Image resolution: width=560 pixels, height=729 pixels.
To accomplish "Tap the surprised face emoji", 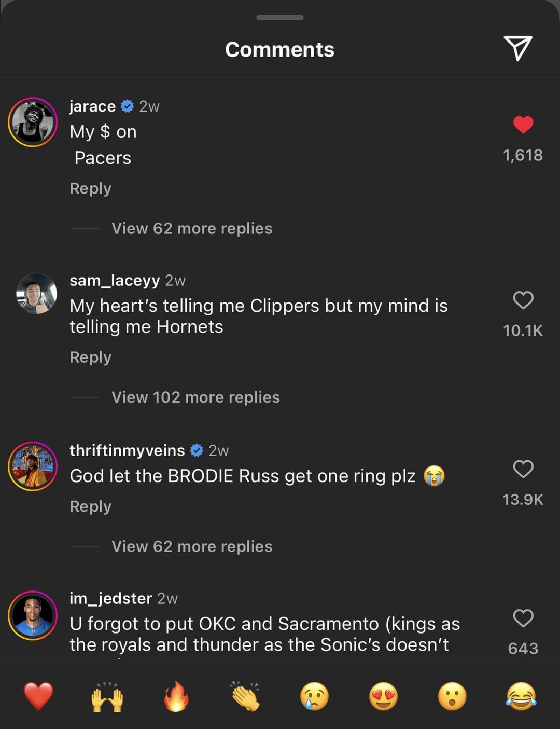I will tap(452, 696).
